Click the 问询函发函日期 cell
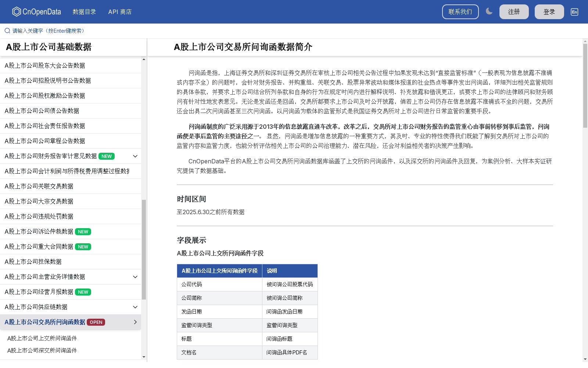Screen dimensions: 588x368 [x=290, y=312]
